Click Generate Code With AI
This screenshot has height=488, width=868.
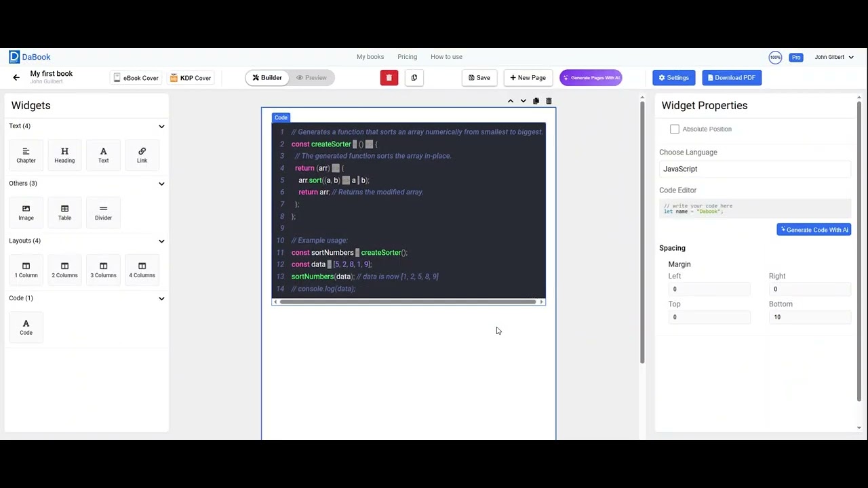click(x=814, y=230)
